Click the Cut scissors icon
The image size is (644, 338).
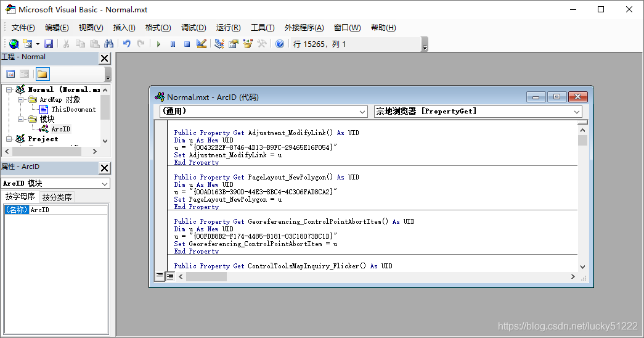point(66,44)
